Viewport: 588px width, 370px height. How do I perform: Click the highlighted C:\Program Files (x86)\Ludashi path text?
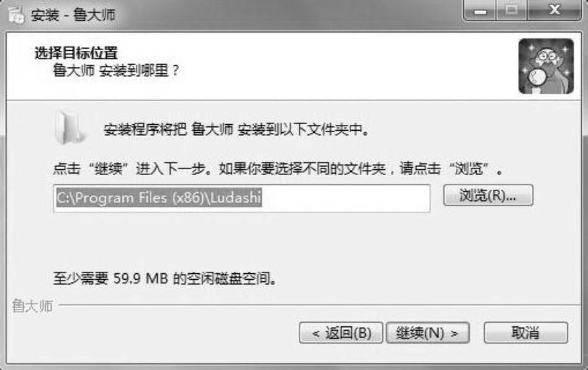159,197
